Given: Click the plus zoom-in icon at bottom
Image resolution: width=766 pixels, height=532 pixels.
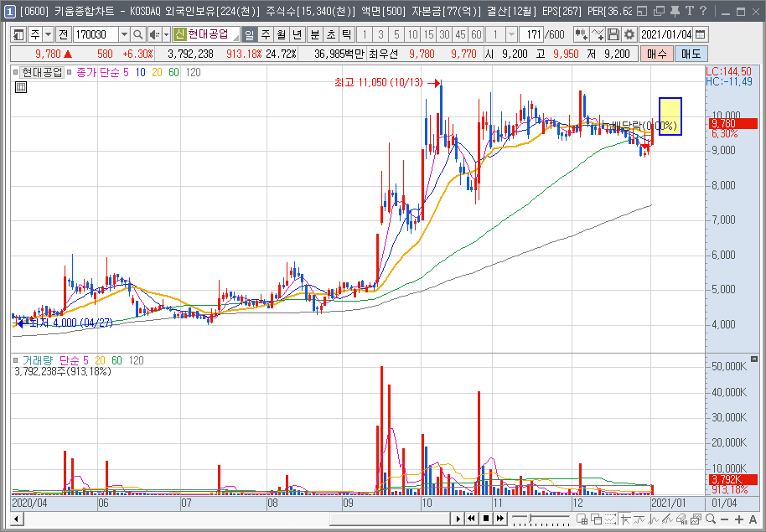Looking at the screenshot, I should pyautogui.click(x=738, y=519).
